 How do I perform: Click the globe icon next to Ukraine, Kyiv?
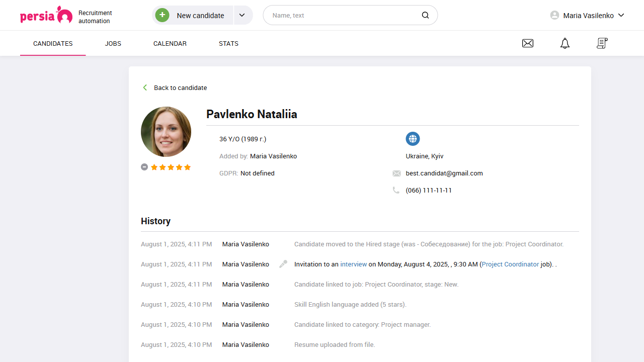coord(413,139)
